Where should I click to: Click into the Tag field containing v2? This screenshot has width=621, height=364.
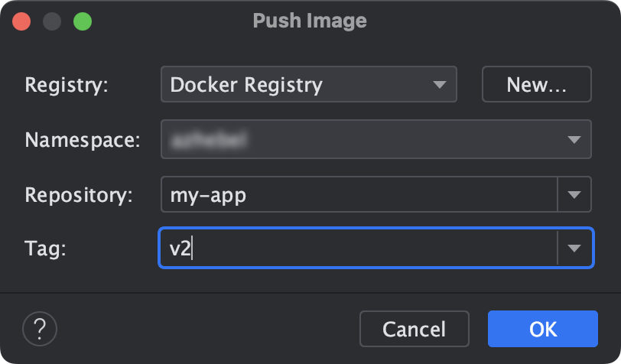click(358, 248)
